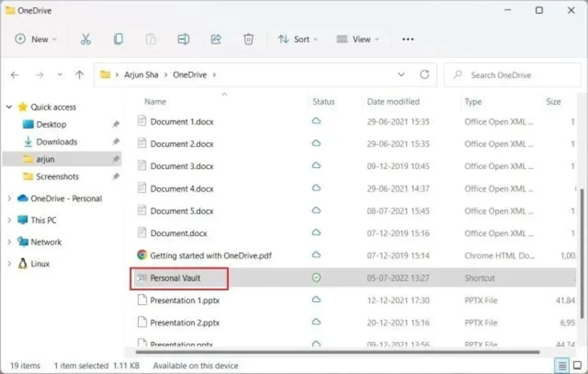The height and width of the screenshot is (374, 588).
Task: Select Presentation 2.pptx file
Action: click(x=185, y=323)
